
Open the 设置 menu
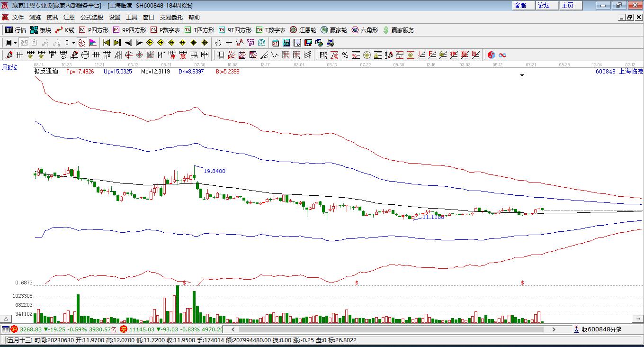pos(115,17)
